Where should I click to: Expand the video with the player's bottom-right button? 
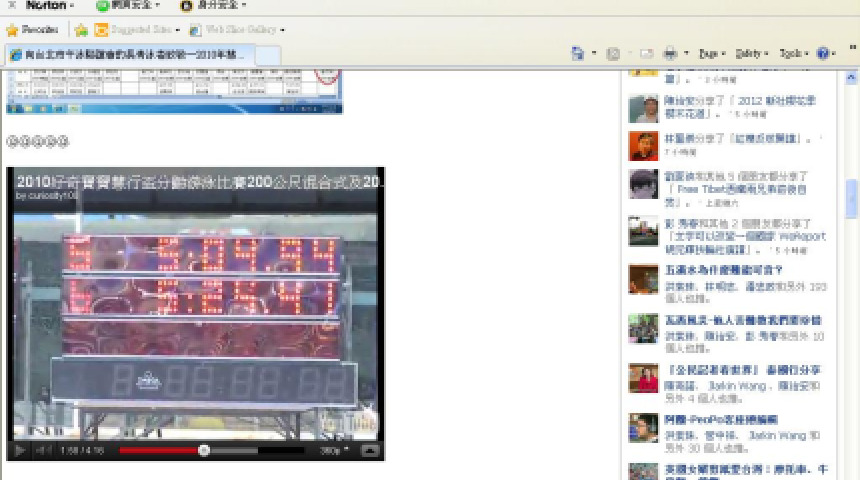pos(370,451)
